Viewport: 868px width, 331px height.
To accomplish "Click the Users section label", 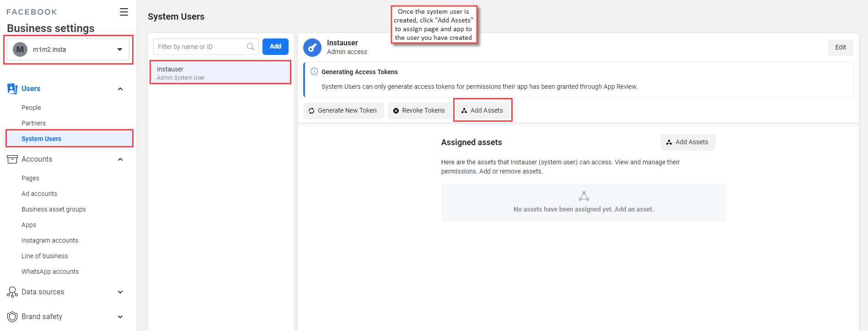I will 31,89.
